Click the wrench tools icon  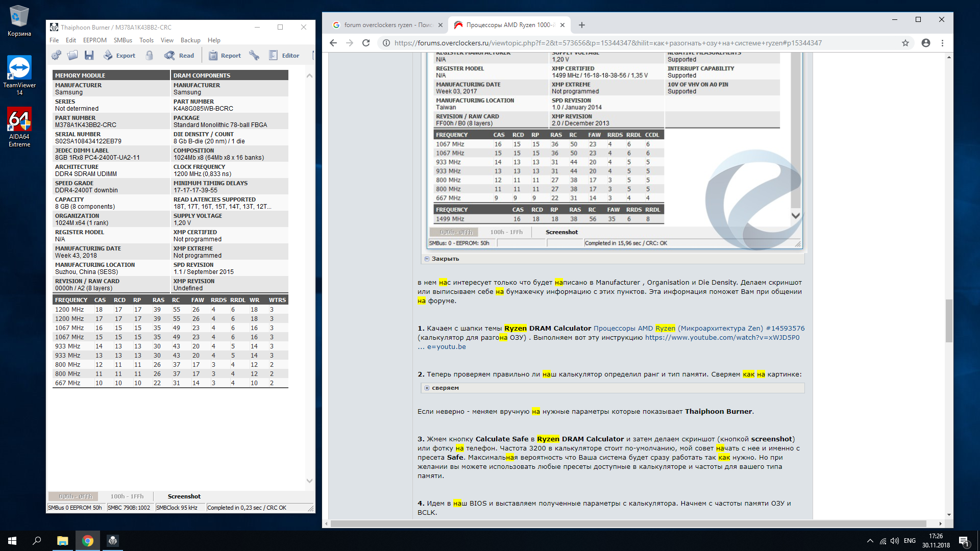click(x=254, y=55)
